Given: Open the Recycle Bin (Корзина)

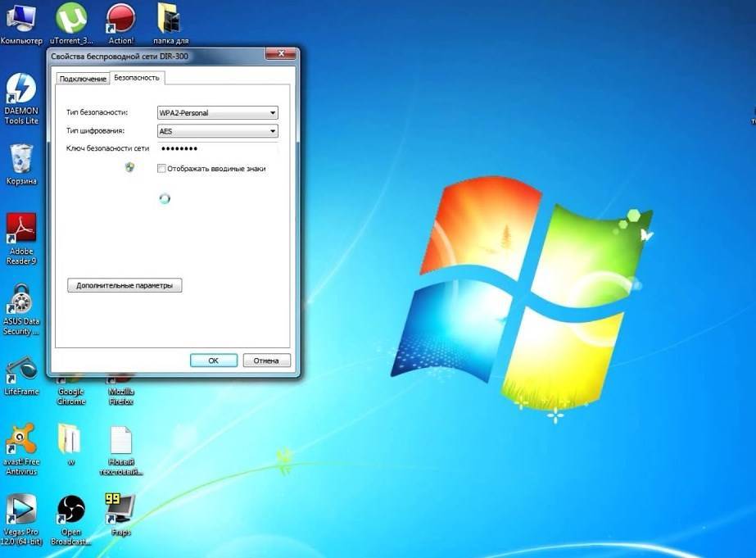Looking at the screenshot, I should 21,158.
